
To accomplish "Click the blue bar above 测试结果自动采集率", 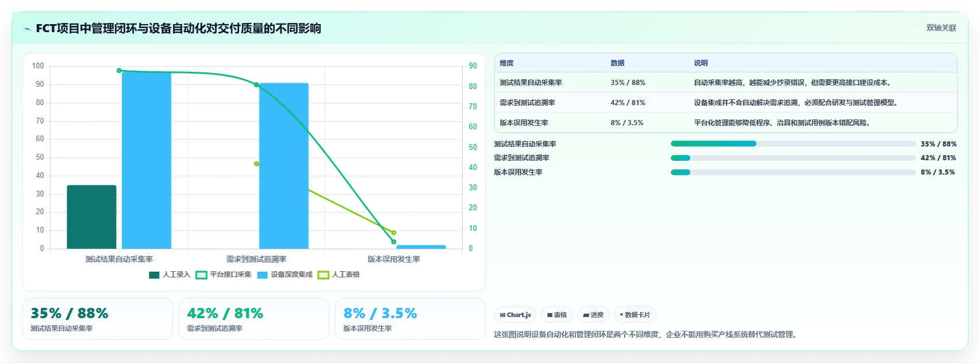I will point(147,160).
